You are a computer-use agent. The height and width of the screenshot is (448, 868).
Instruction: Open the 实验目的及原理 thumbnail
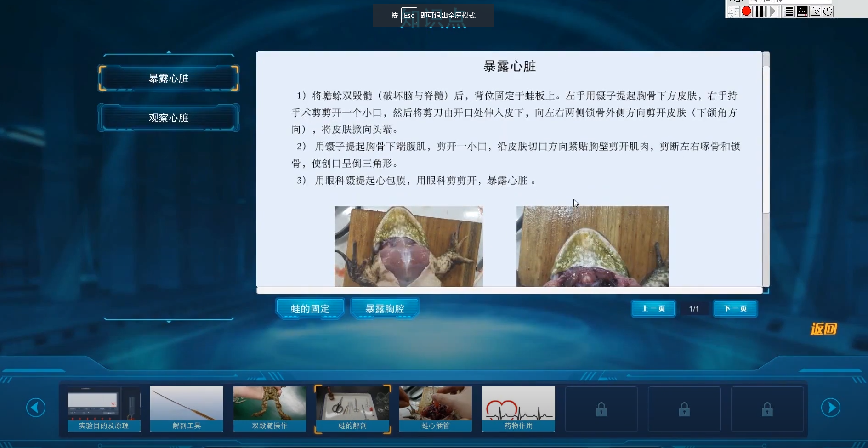104,409
